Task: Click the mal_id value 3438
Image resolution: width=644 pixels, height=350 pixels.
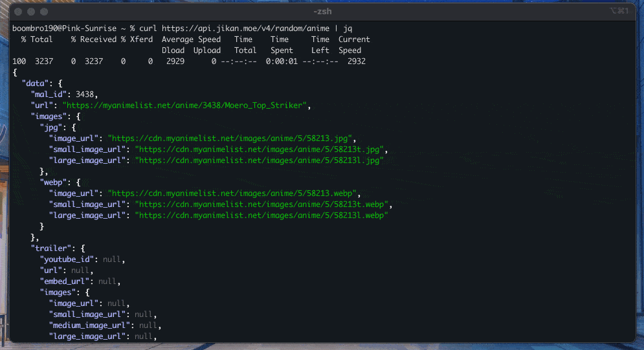Action: (x=85, y=94)
